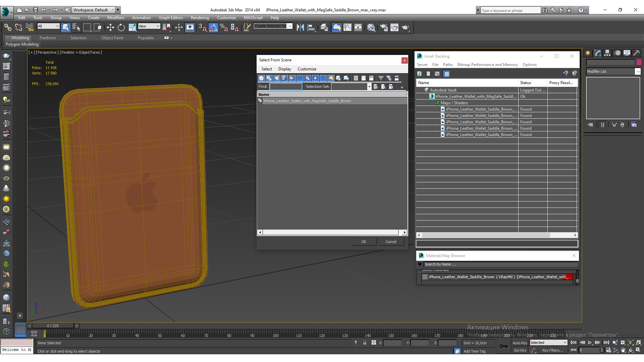Click the pink object color swatch
This screenshot has width=644, height=362.
(639, 62)
